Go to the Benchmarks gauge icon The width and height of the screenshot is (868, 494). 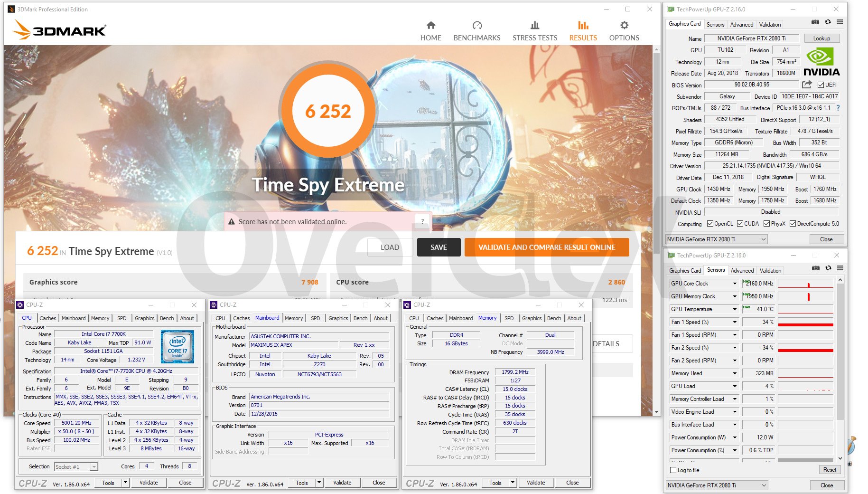tap(476, 26)
